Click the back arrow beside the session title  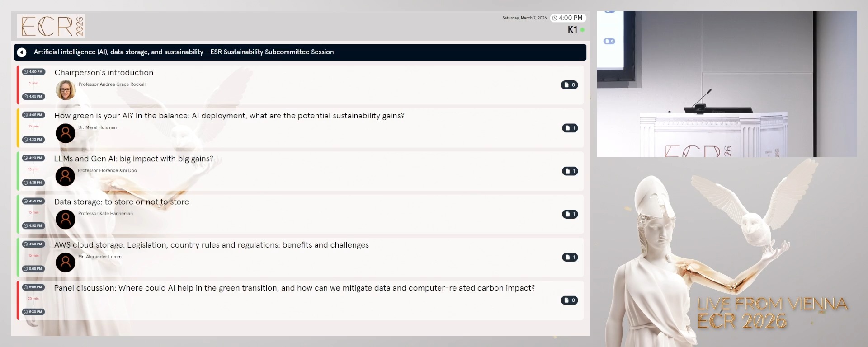click(x=22, y=52)
